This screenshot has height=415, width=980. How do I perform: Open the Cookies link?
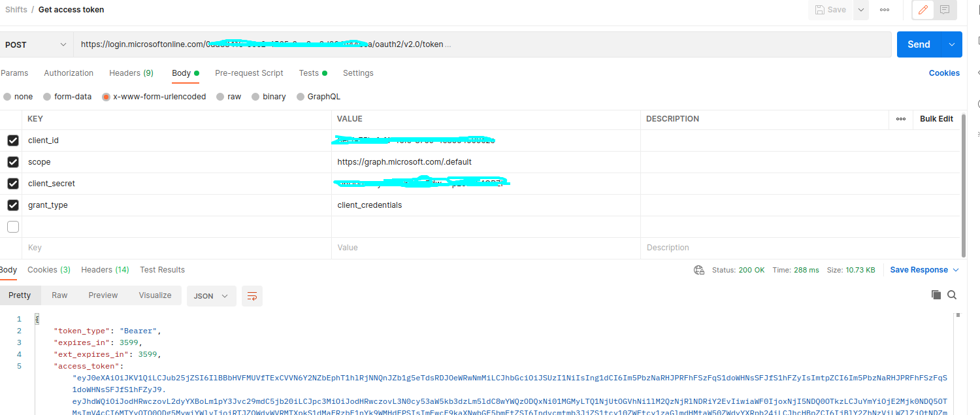pyautogui.click(x=944, y=73)
